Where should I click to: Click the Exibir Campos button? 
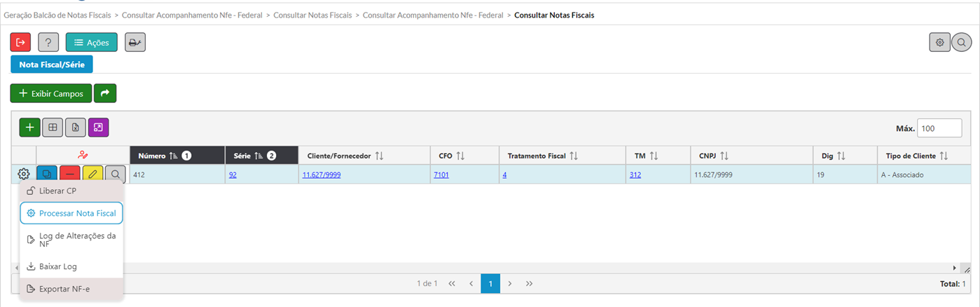(x=51, y=93)
